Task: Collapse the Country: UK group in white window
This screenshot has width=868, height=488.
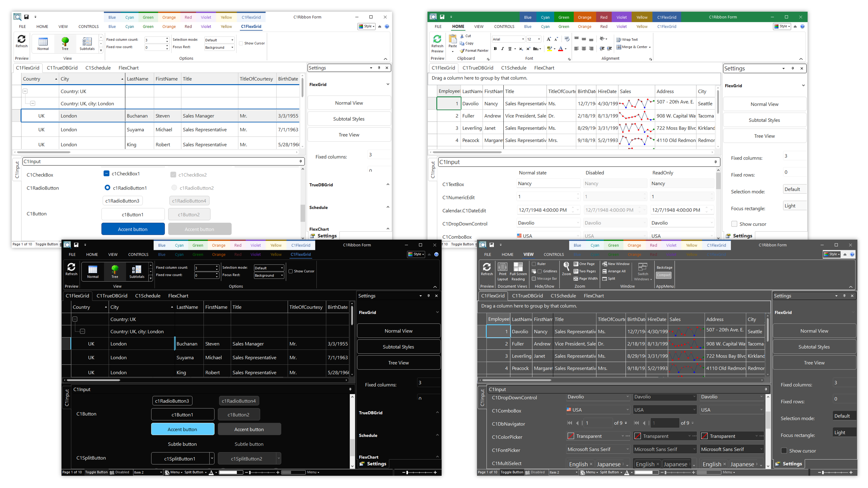Action: pos(25,91)
